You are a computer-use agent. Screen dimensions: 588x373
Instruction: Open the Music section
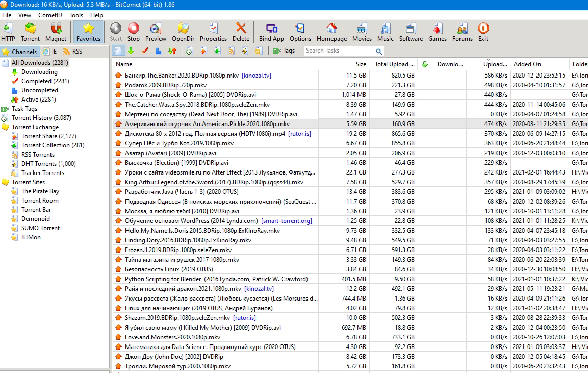(x=386, y=32)
